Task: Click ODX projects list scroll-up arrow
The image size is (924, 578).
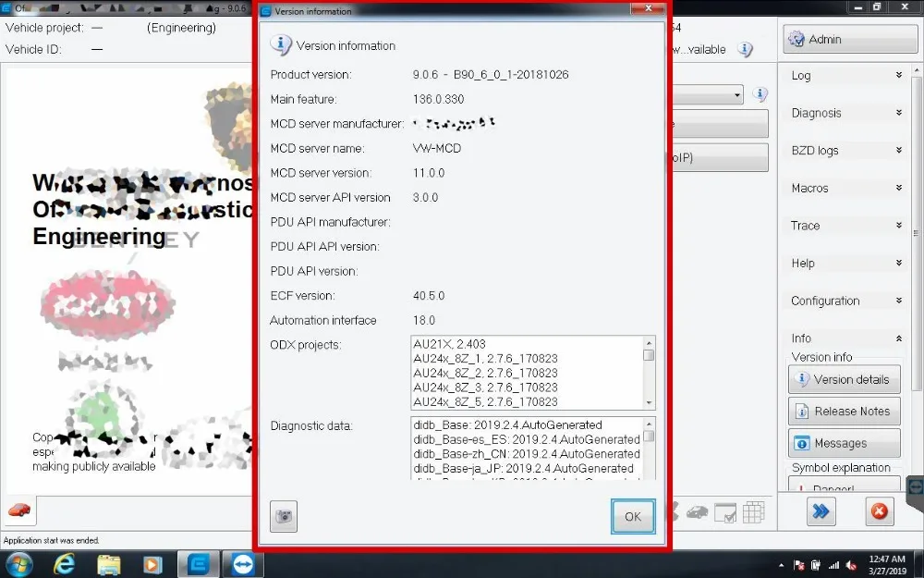Action: tap(649, 343)
